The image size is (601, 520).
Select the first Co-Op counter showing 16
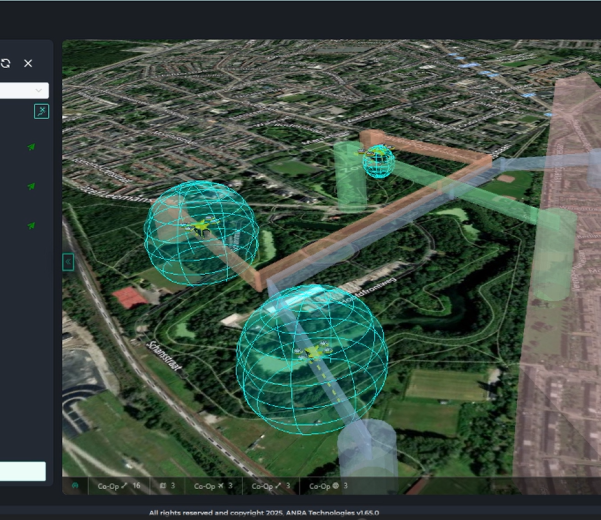click(118, 486)
